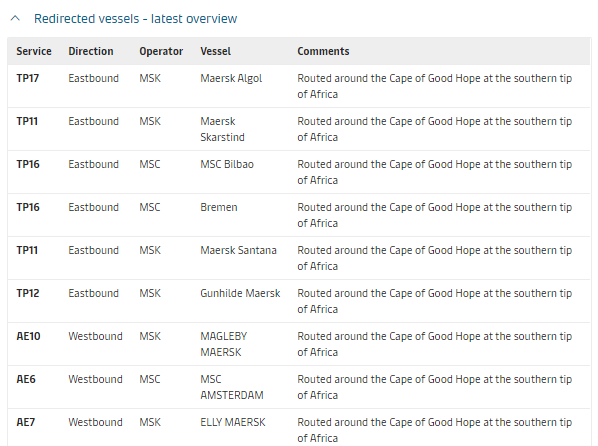598x446 pixels.
Task: Click the Operator column header
Action: click(x=161, y=51)
